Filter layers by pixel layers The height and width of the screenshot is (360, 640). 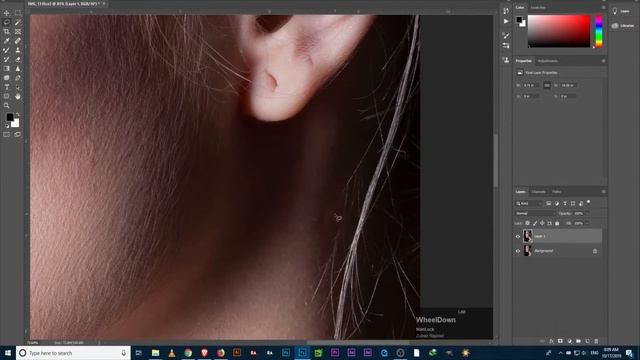(549, 203)
